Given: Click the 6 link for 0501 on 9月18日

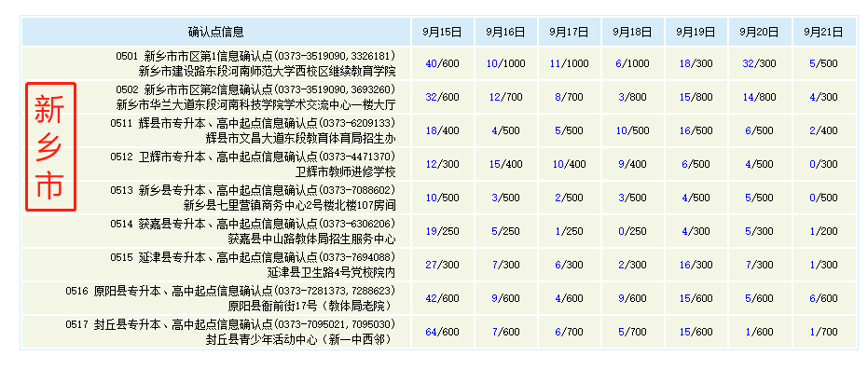Looking at the screenshot, I should coord(619,63).
